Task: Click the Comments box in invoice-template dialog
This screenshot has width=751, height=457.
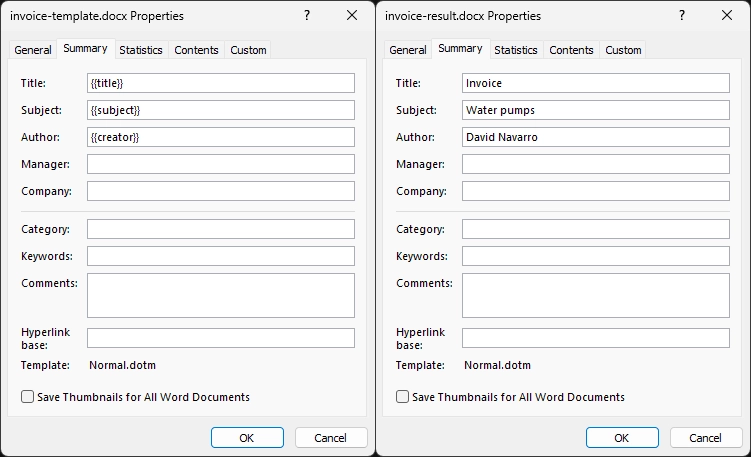Action: pyautogui.click(x=221, y=296)
